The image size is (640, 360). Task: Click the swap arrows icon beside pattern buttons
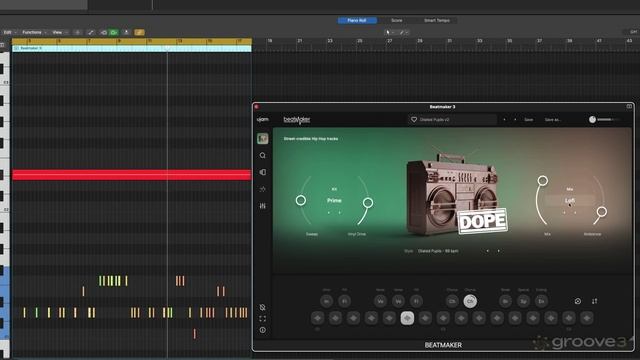[x=594, y=301]
